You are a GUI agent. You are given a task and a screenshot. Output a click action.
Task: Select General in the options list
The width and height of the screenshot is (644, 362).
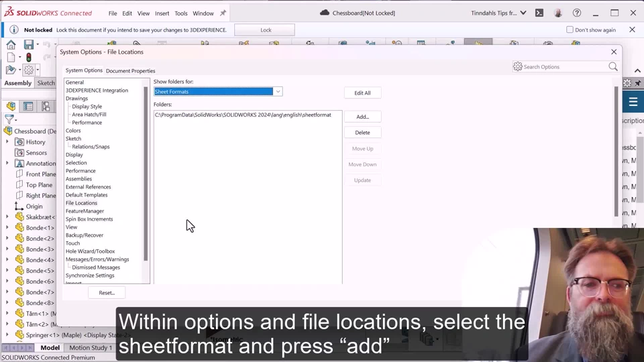click(74, 82)
